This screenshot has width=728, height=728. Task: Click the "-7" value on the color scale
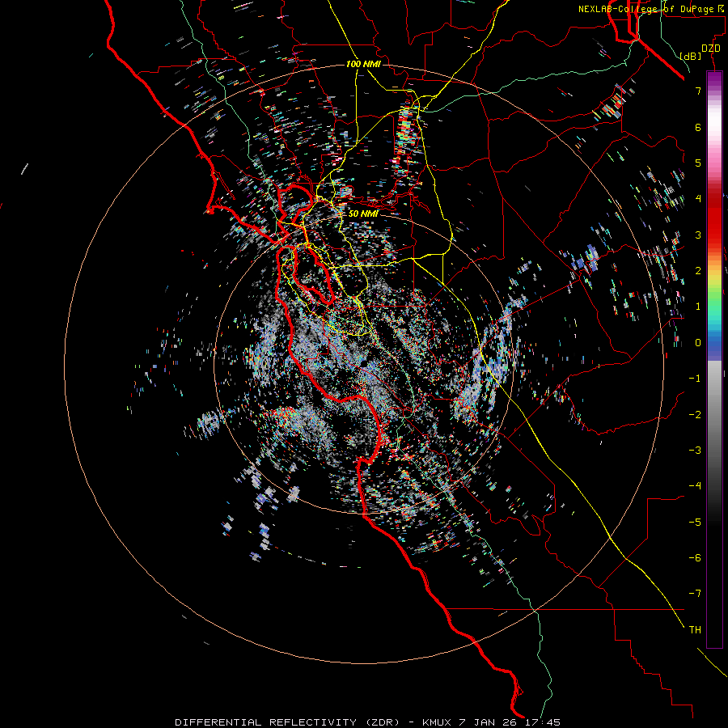(695, 594)
